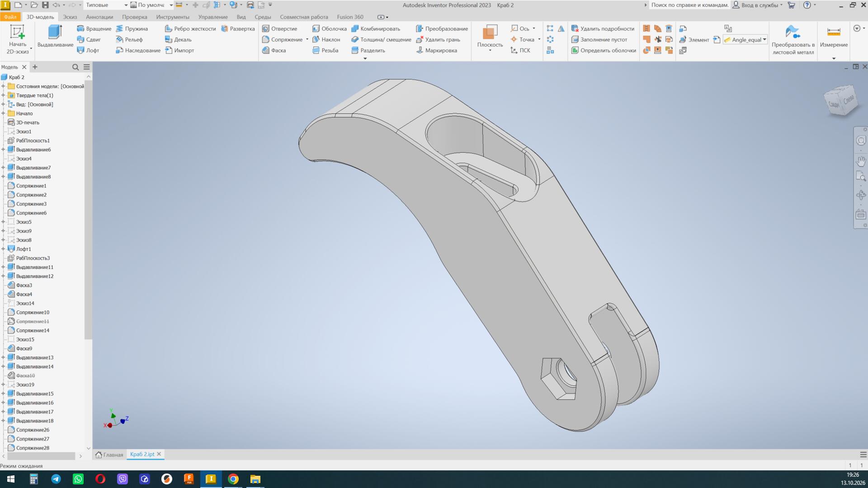Use the Удалить грань tool

[438, 39]
